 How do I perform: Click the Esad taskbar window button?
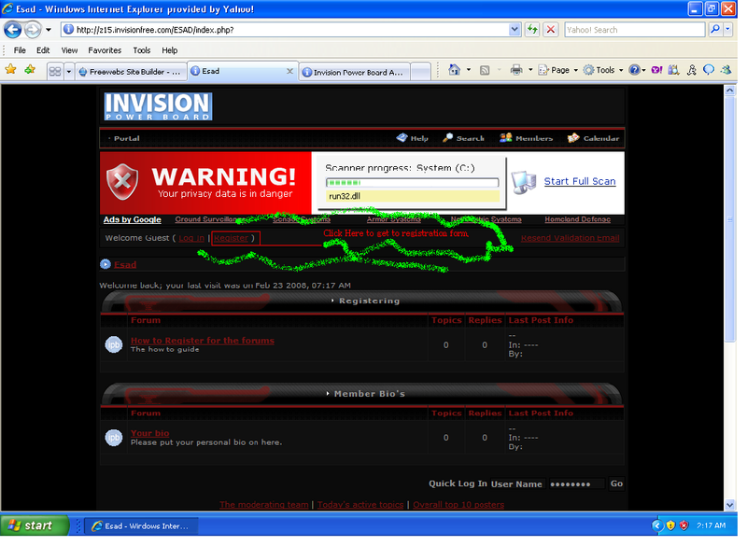coord(142,526)
